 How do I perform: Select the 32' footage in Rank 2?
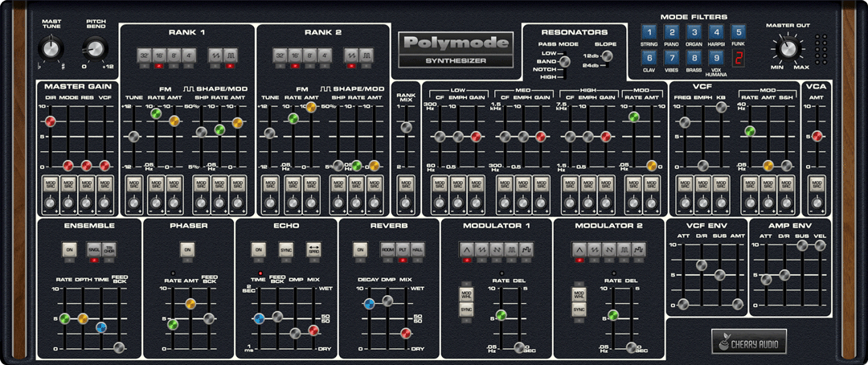280,55
